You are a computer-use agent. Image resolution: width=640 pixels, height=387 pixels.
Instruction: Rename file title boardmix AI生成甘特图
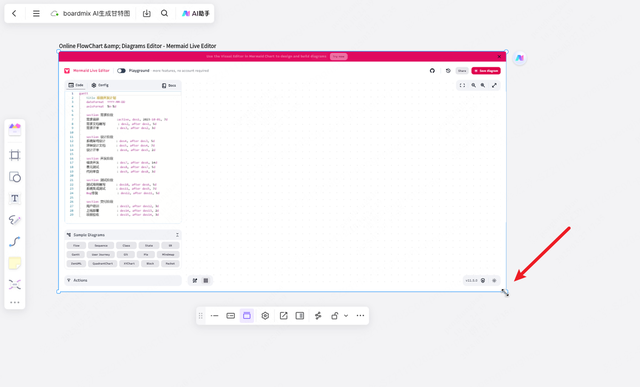[96, 13]
